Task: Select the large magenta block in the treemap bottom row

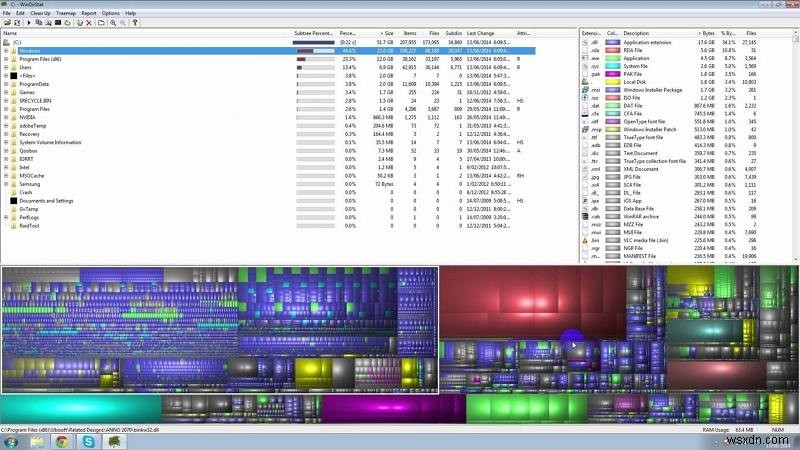Action: pos(393,409)
